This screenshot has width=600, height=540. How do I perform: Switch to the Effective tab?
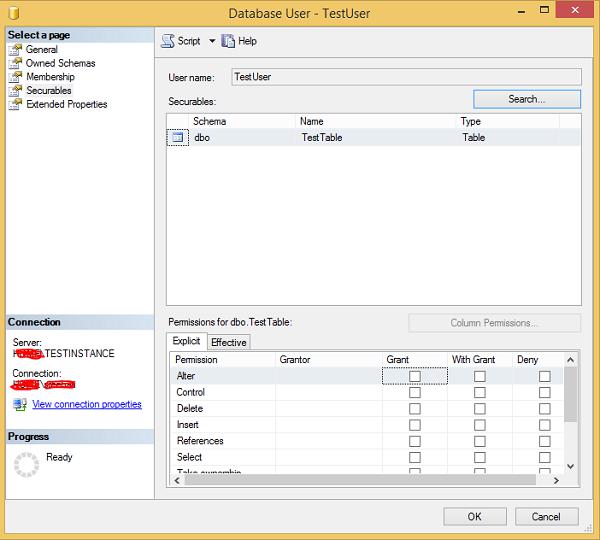[x=229, y=342]
